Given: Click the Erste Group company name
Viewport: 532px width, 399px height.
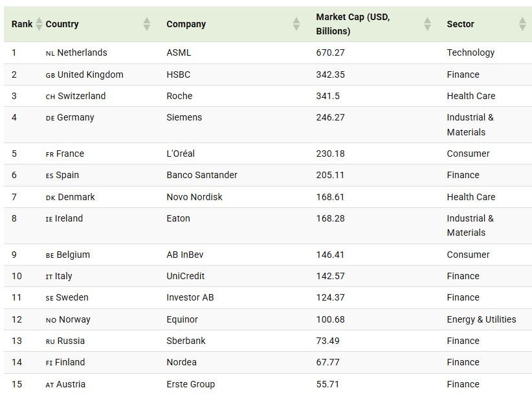Looking at the screenshot, I should (x=191, y=384).
